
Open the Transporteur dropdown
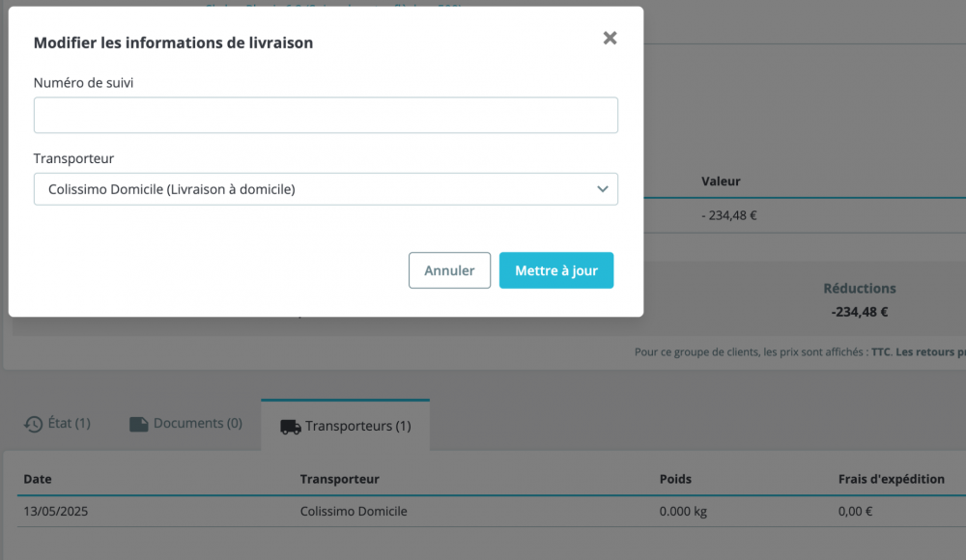[x=326, y=189]
